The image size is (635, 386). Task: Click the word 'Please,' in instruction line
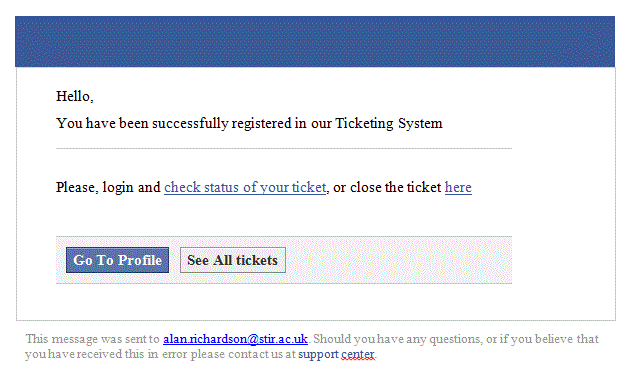point(77,188)
